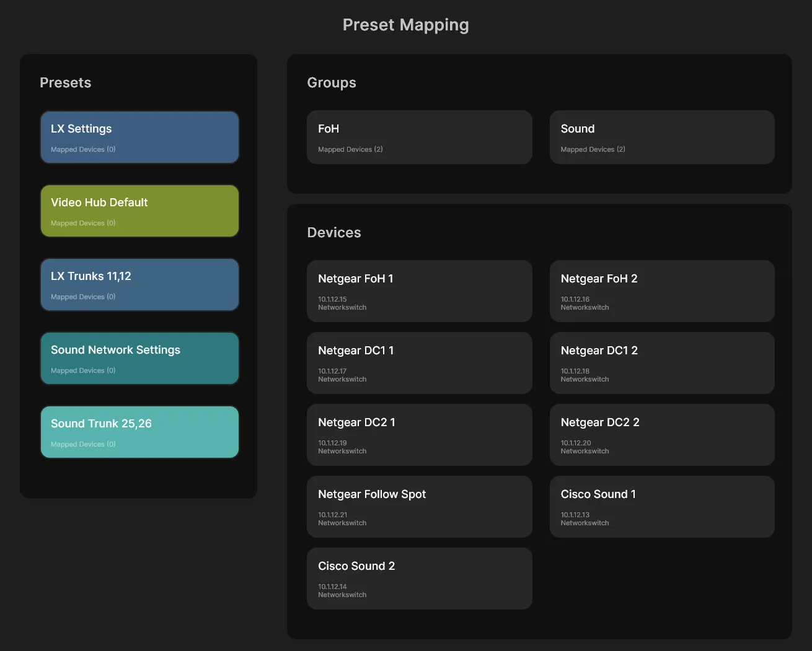This screenshot has height=651, width=812.
Task: Pick the Netgear DC2 2 switch
Action: pyautogui.click(x=661, y=434)
